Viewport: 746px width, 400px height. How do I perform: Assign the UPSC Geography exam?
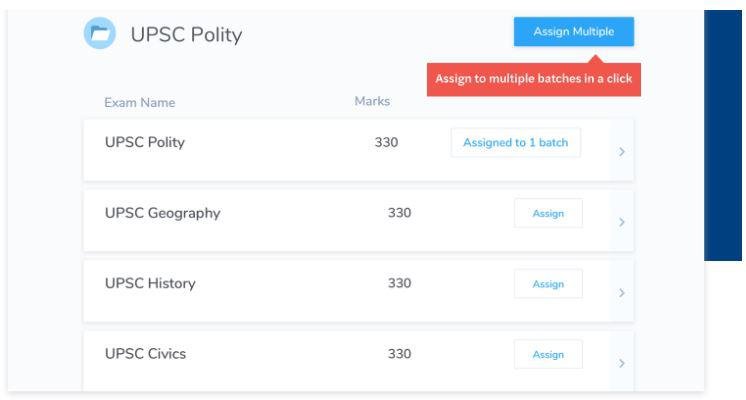pos(548,214)
